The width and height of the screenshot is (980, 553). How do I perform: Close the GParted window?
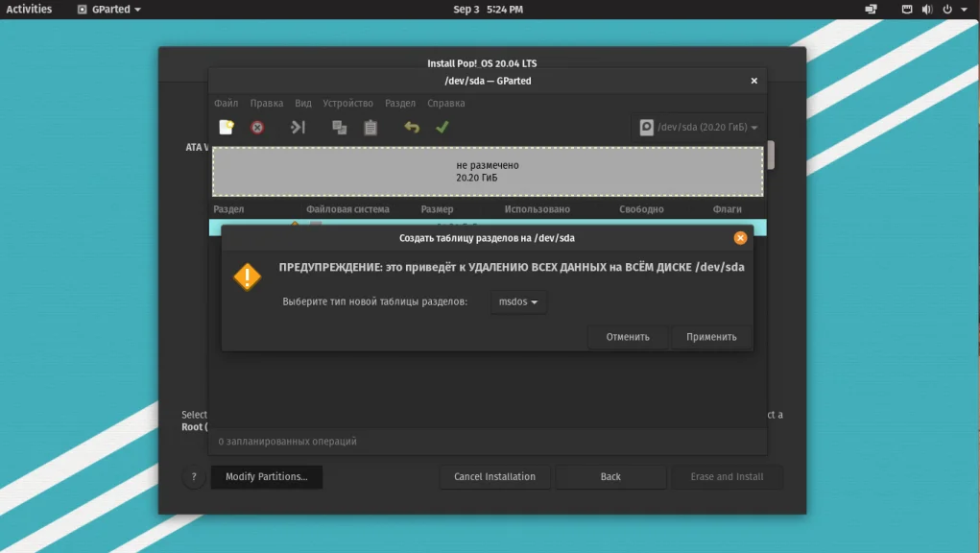[x=753, y=81]
